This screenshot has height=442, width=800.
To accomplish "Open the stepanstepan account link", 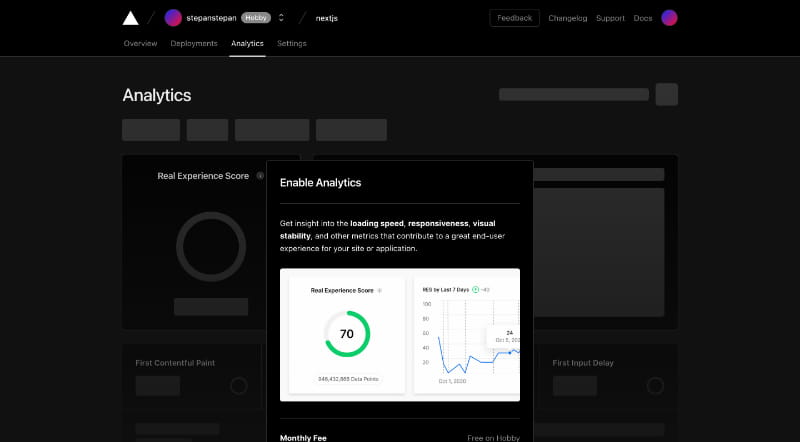I will (211, 18).
